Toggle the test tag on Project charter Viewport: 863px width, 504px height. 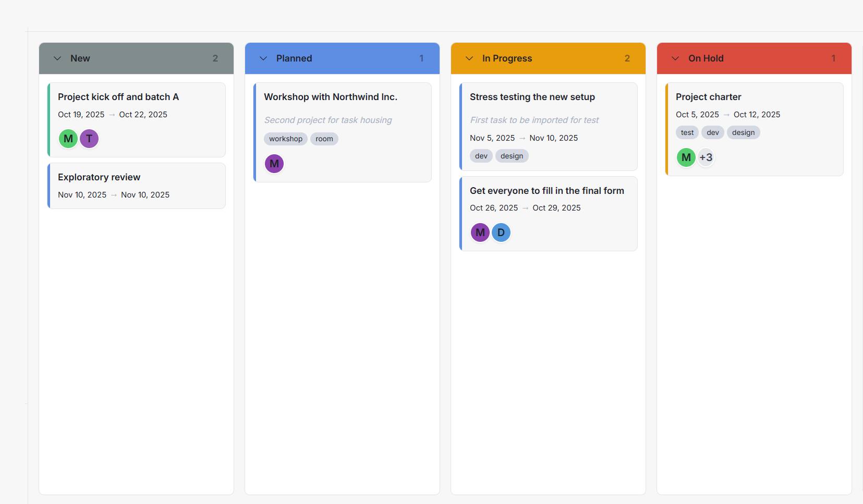pyautogui.click(x=687, y=132)
